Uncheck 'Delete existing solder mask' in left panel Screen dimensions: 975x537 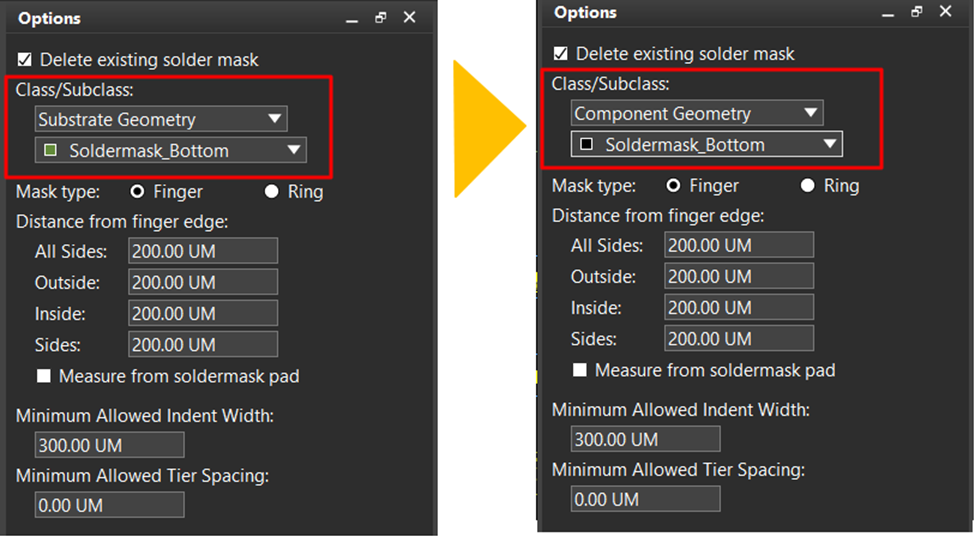(x=25, y=60)
